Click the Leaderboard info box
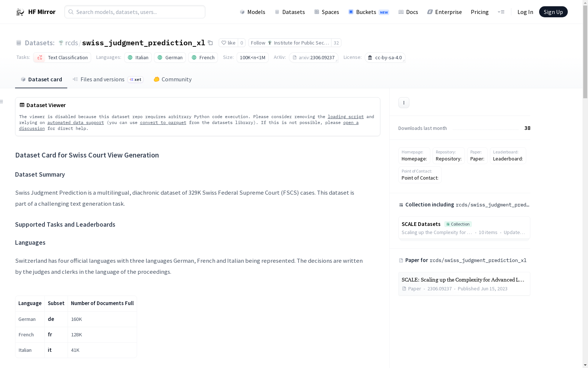The image size is (588, 368). pyautogui.click(x=508, y=156)
